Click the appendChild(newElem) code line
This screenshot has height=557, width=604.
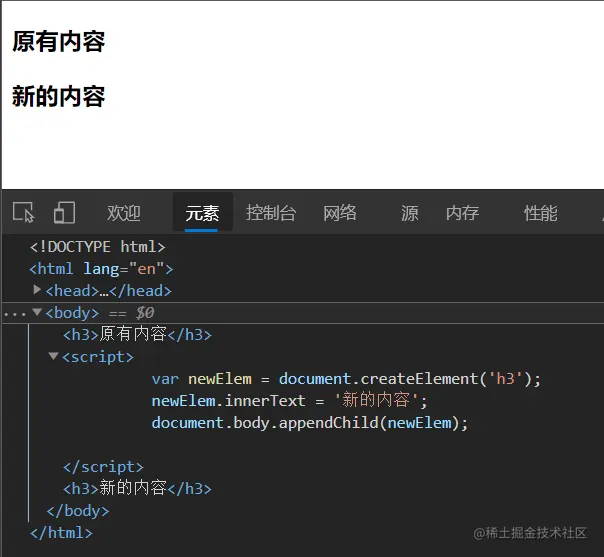310,423
